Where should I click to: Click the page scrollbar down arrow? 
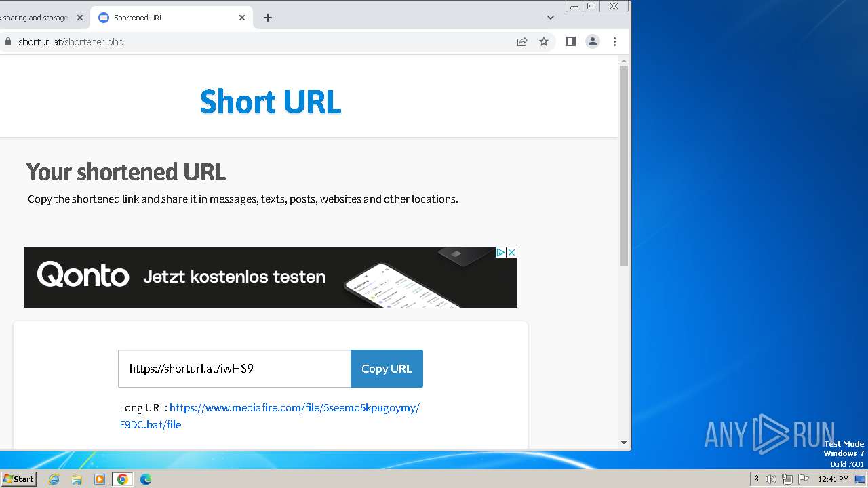coord(624,443)
